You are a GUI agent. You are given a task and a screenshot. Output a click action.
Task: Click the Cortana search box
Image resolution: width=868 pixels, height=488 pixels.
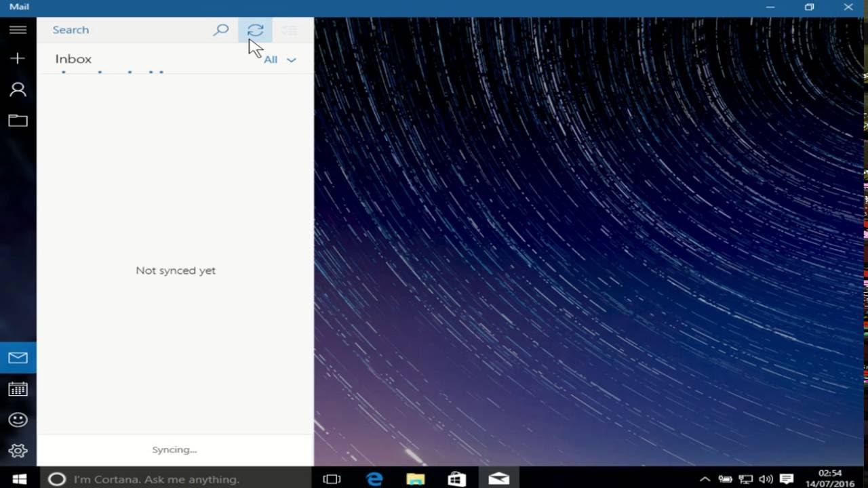click(175, 479)
